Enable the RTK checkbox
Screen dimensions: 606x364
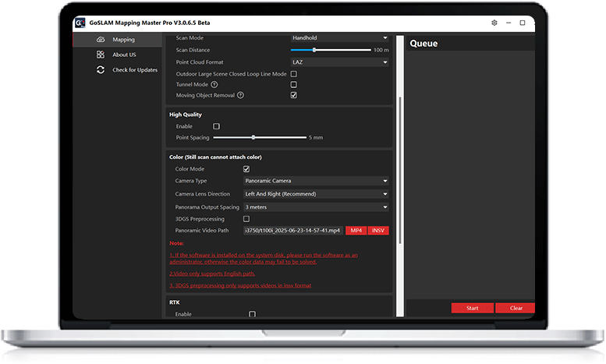pyautogui.click(x=253, y=314)
